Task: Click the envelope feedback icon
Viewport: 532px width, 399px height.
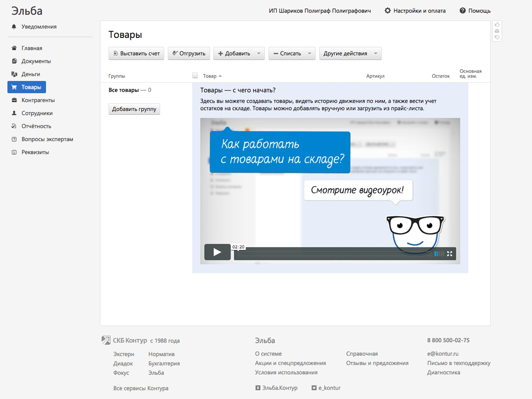Action: click(497, 31)
